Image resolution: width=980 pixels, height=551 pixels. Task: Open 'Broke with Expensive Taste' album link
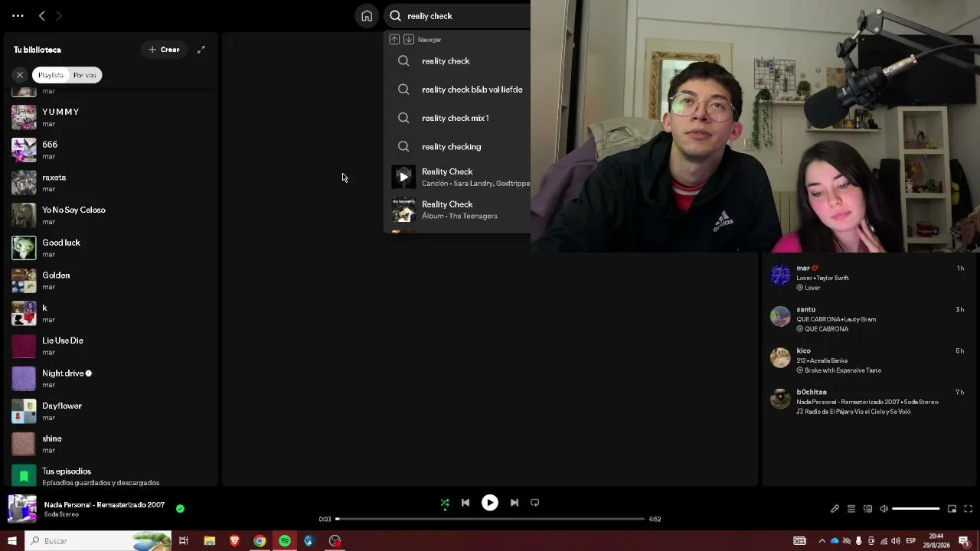click(842, 370)
